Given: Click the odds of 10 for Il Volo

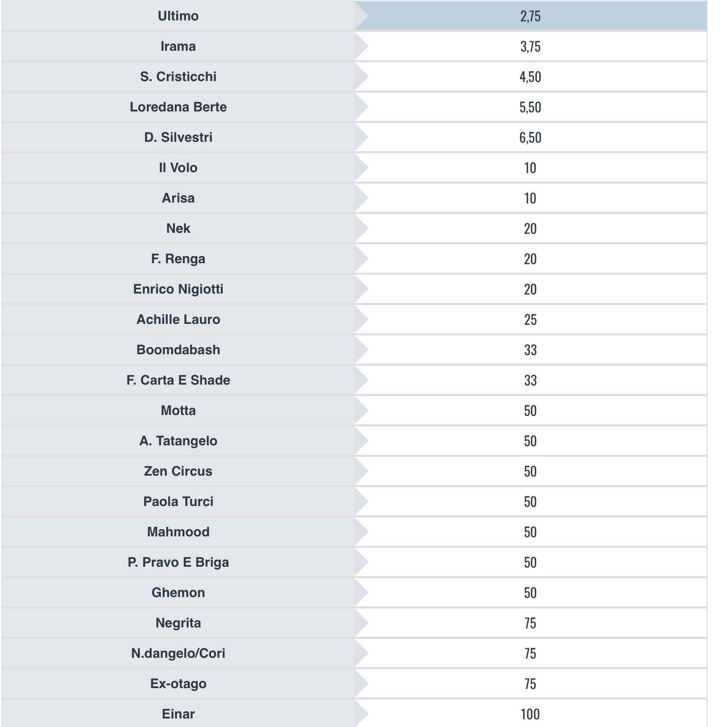Looking at the screenshot, I should [x=530, y=168].
